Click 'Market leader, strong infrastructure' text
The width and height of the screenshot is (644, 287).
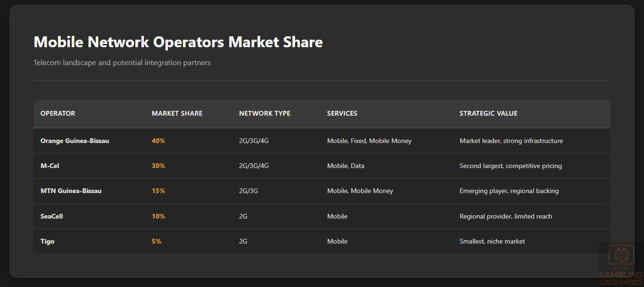point(511,141)
